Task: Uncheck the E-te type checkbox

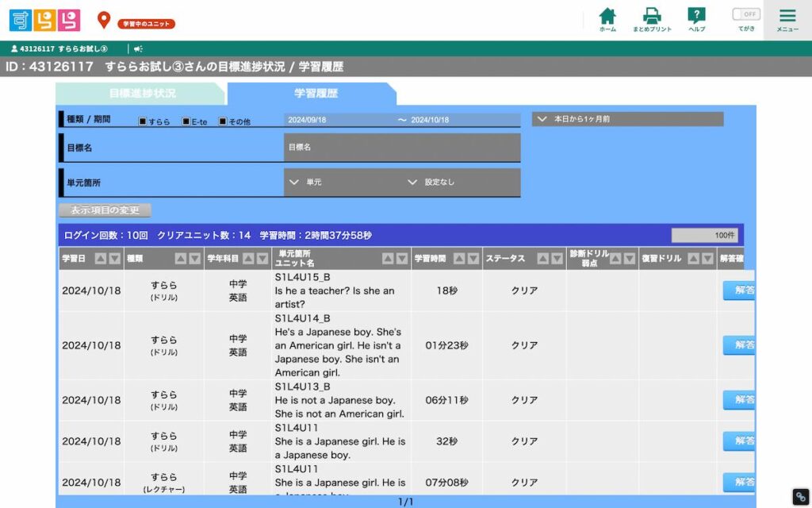Action: click(186, 121)
